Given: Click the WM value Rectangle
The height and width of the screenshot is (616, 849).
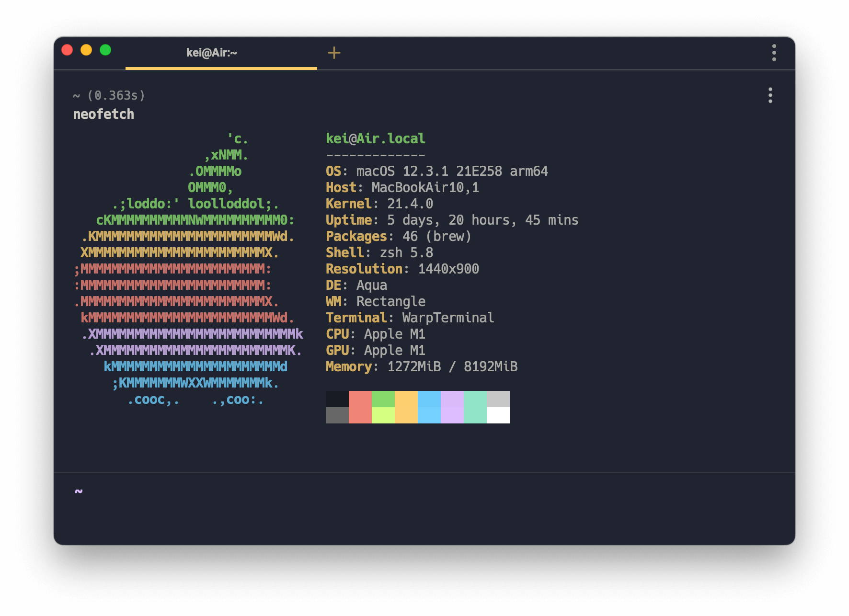Looking at the screenshot, I should click(x=391, y=301).
